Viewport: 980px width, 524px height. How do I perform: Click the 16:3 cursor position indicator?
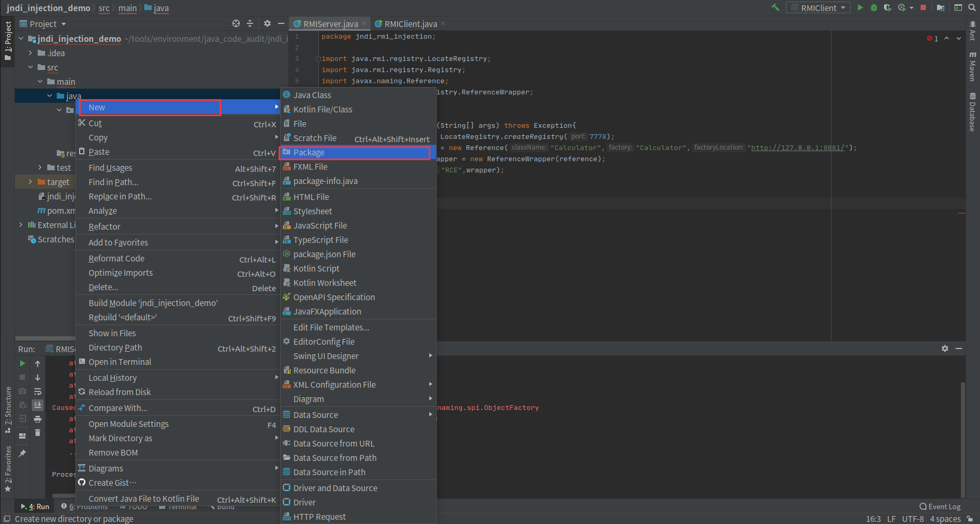pyautogui.click(x=873, y=519)
